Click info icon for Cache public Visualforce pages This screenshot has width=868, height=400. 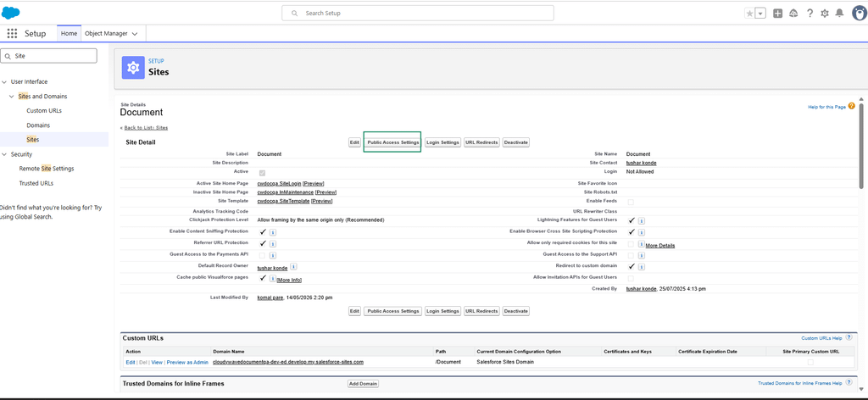(273, 278)
